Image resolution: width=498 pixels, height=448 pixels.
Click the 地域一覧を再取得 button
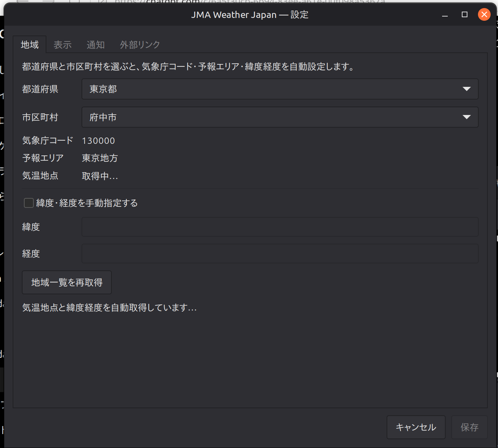pyautogui.click(x=67, y=282)
